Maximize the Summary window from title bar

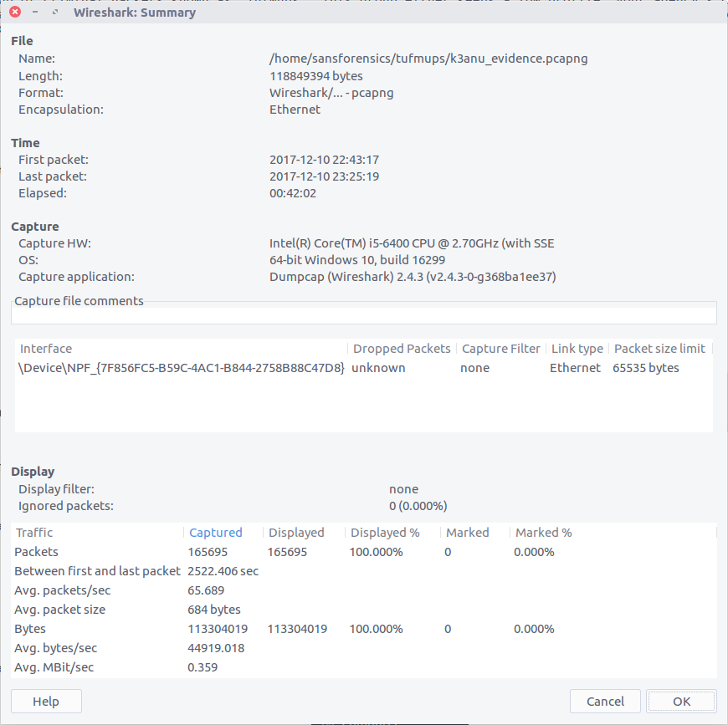(55, 13)
